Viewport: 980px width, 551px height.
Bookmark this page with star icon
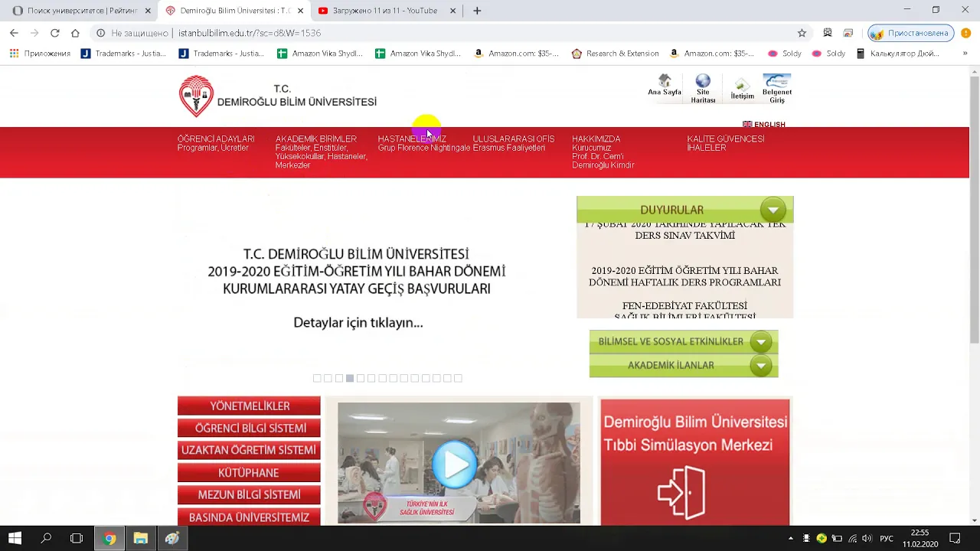(802, 33)
